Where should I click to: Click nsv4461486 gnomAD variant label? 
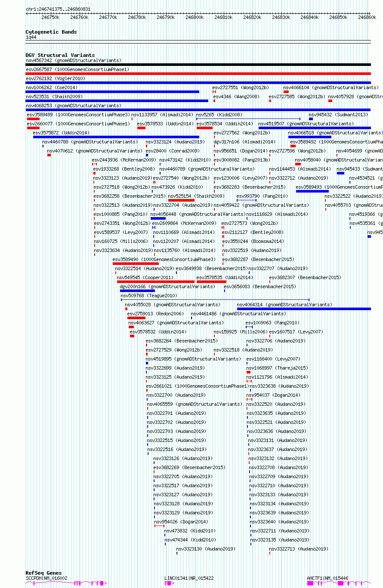238,314
